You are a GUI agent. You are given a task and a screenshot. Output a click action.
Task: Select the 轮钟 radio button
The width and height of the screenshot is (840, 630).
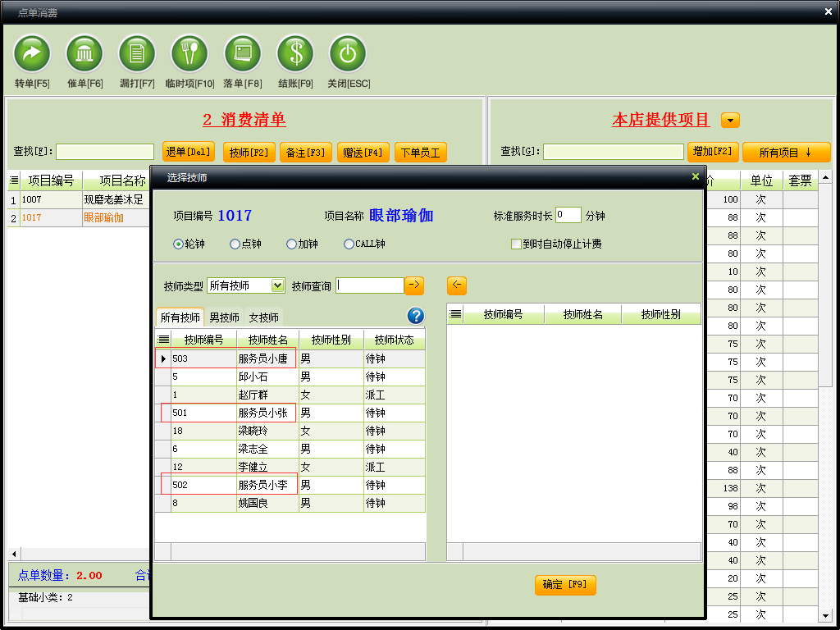point(178,244)
